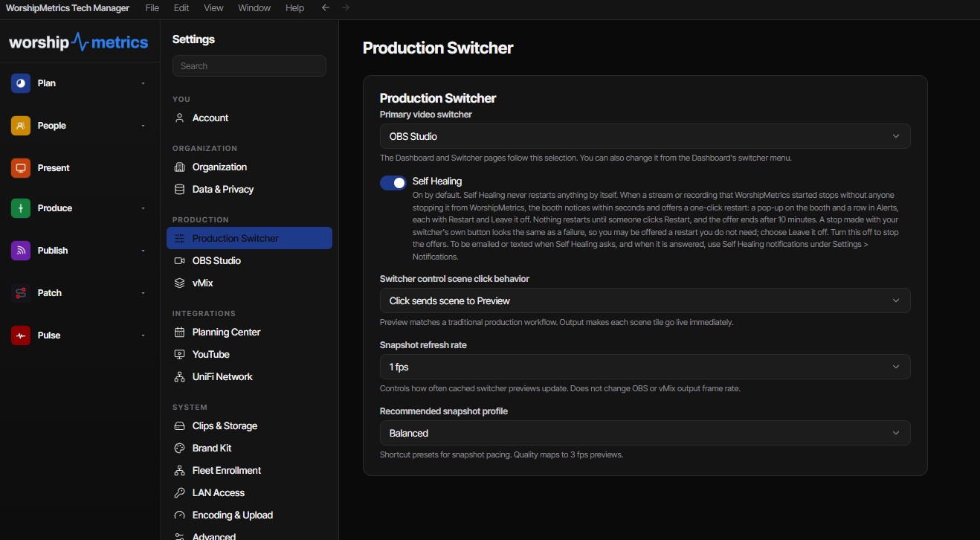Click the Encoding & Upload gauge icon
980x540 pixels.
[179, 515]
